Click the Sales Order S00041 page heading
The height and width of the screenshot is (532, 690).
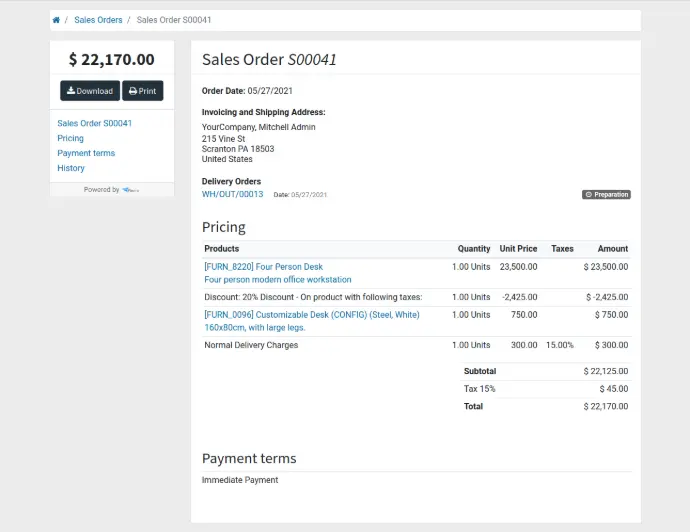tap(269, 59)
